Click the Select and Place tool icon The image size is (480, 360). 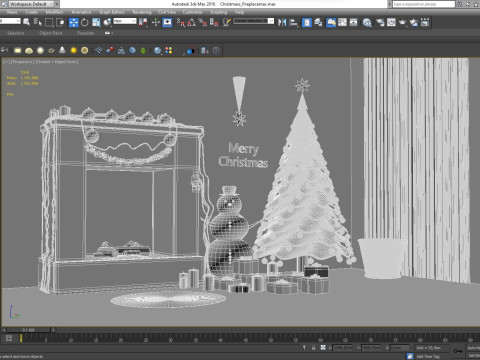click(x=107, y=22)
